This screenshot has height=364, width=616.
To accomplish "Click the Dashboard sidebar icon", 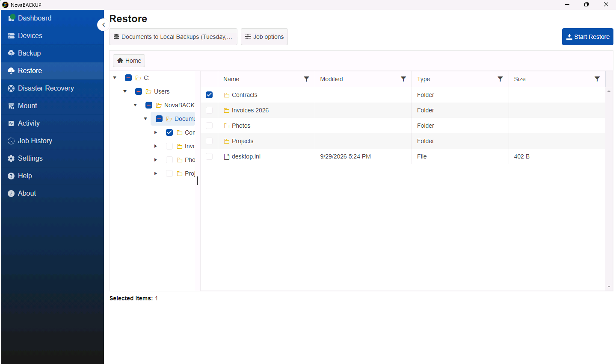I will (x=12, y=18).
